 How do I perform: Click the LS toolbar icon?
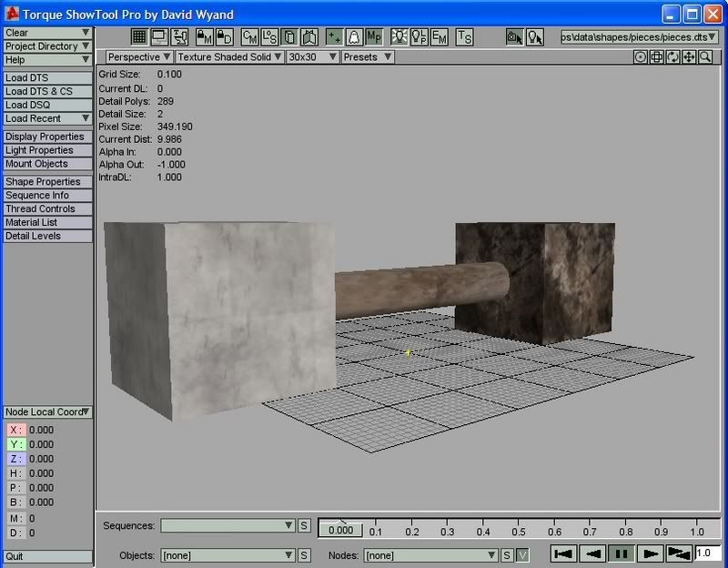coord(269,37)
